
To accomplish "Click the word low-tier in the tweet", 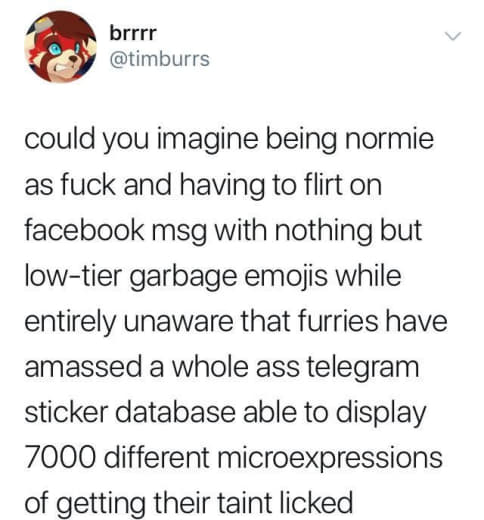I will [x=73, y=276].
